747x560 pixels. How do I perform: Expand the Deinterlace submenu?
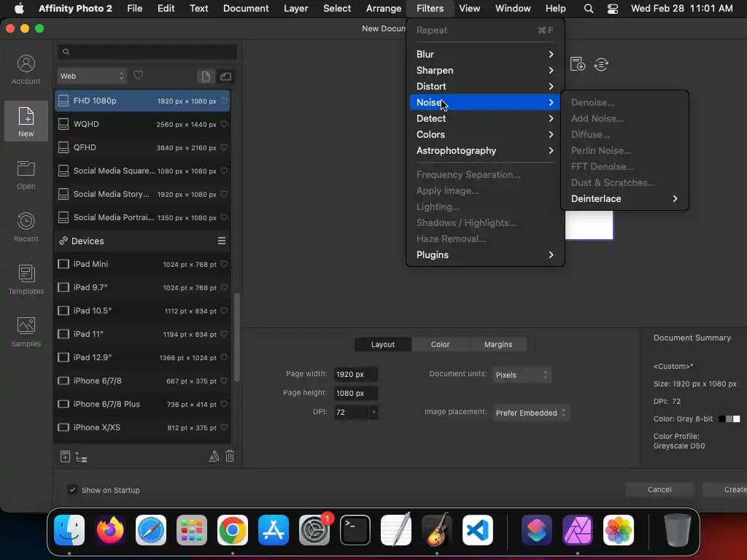[x=624, y=198]
